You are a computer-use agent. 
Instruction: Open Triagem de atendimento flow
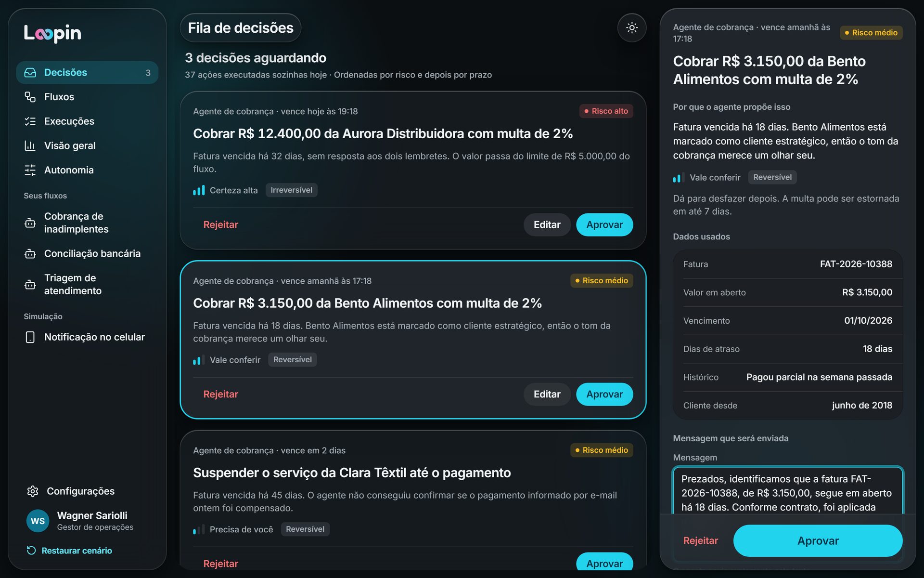click(87, 284)
